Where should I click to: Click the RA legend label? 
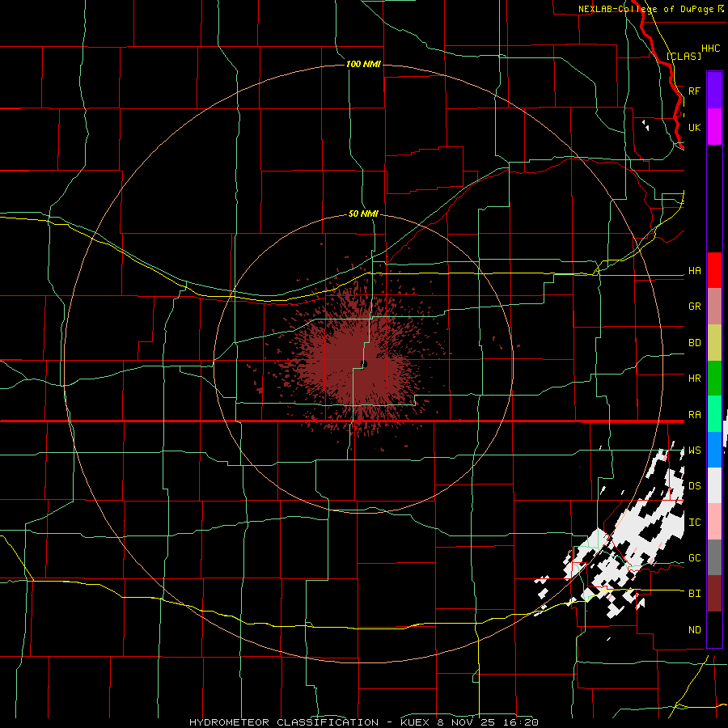[694, 415]
